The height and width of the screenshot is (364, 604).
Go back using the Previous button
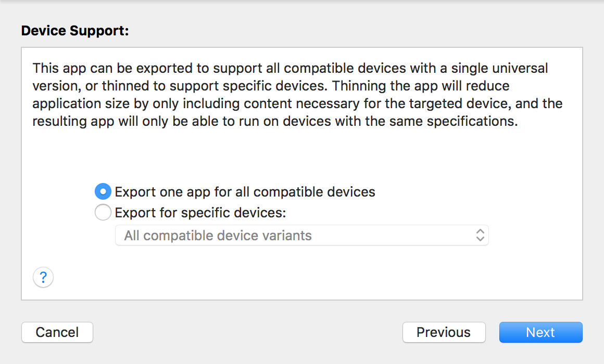(x=444, y=332)
